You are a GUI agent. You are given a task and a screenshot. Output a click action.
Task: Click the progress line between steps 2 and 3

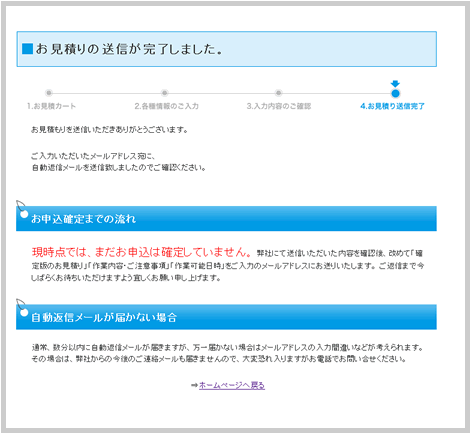[221, 93]
